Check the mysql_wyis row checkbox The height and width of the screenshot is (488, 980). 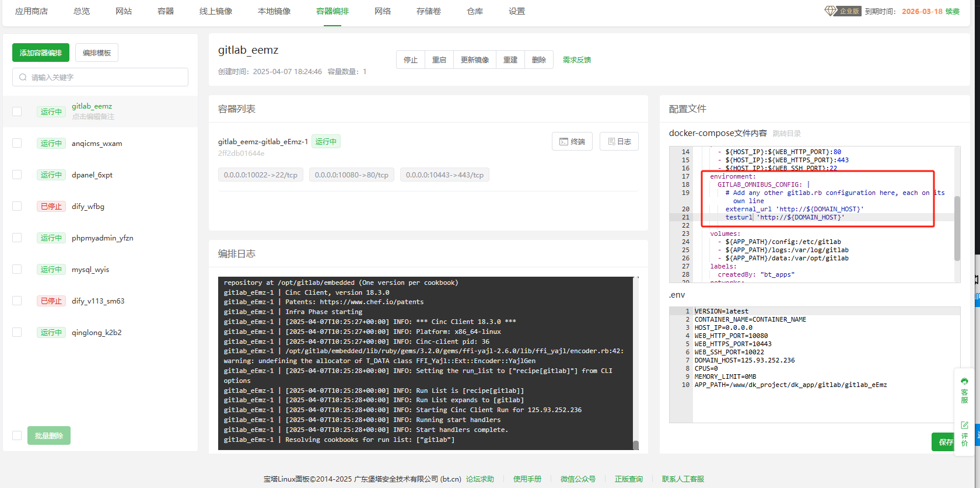(17, 269)
